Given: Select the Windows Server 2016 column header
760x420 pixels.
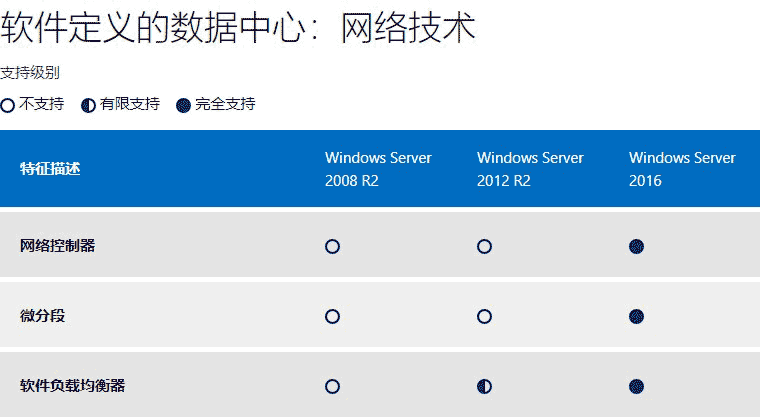Looking at the screenshot, I should click(682, 170).
